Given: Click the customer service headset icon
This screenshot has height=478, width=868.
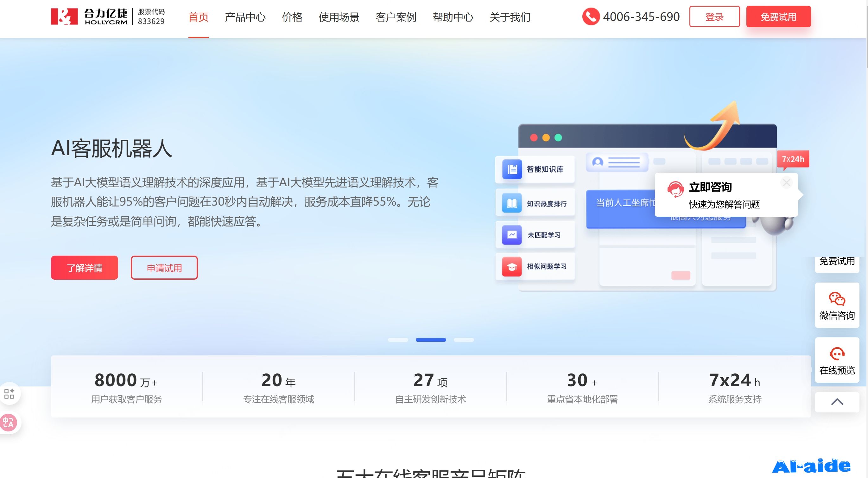Looking at the screenshot, I should 675,189.
